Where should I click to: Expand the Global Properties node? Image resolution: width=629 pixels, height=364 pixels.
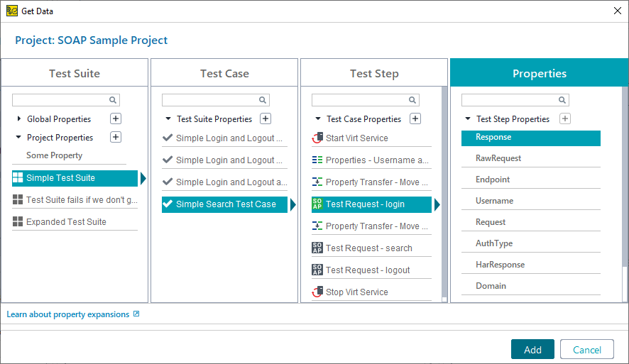click(19, 118)
